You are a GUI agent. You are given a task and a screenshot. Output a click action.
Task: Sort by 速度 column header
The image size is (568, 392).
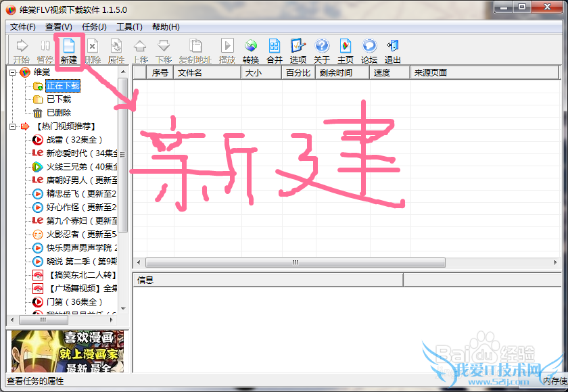pos(389,73)
